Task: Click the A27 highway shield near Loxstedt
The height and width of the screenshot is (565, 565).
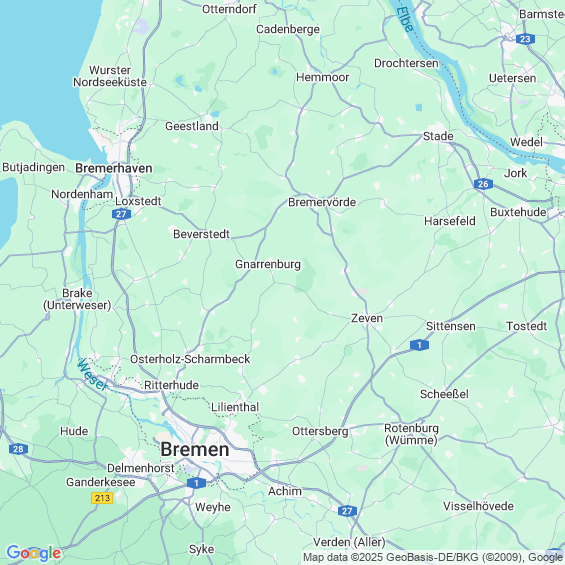Action: tap(121, 214)
